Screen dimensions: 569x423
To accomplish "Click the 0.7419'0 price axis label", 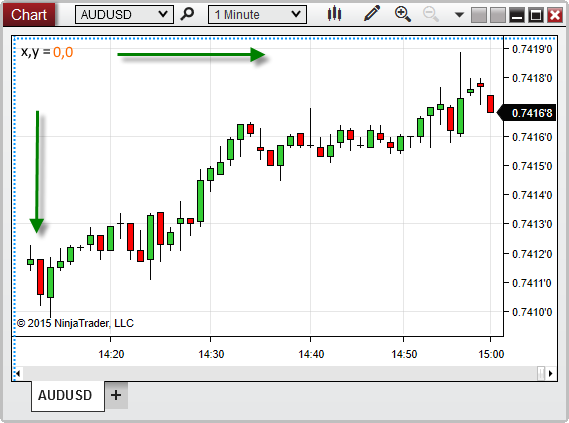I will point(532,49).
